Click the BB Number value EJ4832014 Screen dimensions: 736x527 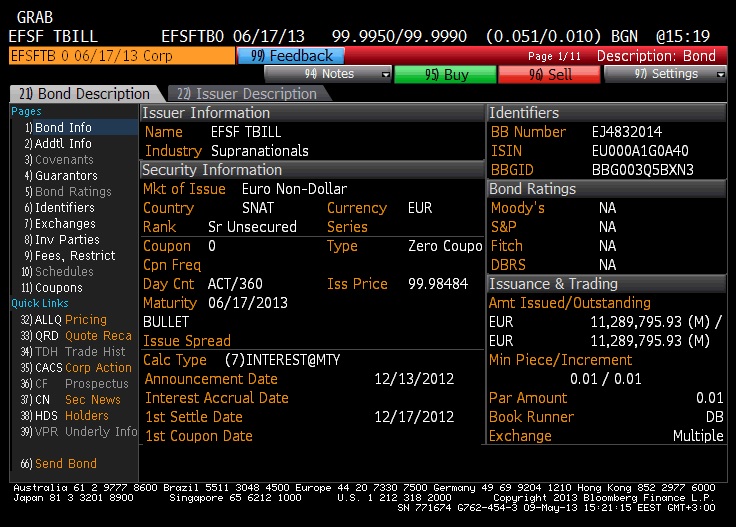click(627, 132)
